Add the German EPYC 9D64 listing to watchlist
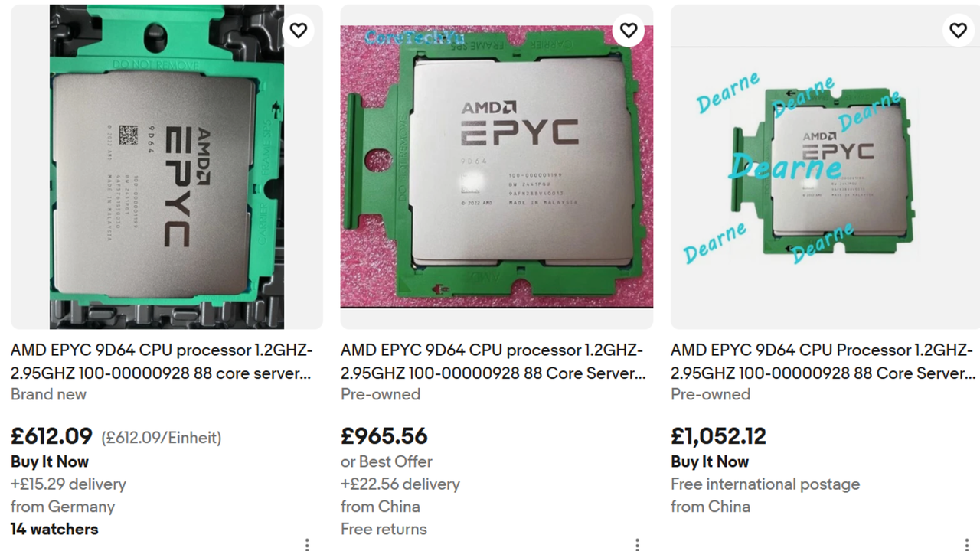Screen dimensions: 980x551 coord(298,31)
